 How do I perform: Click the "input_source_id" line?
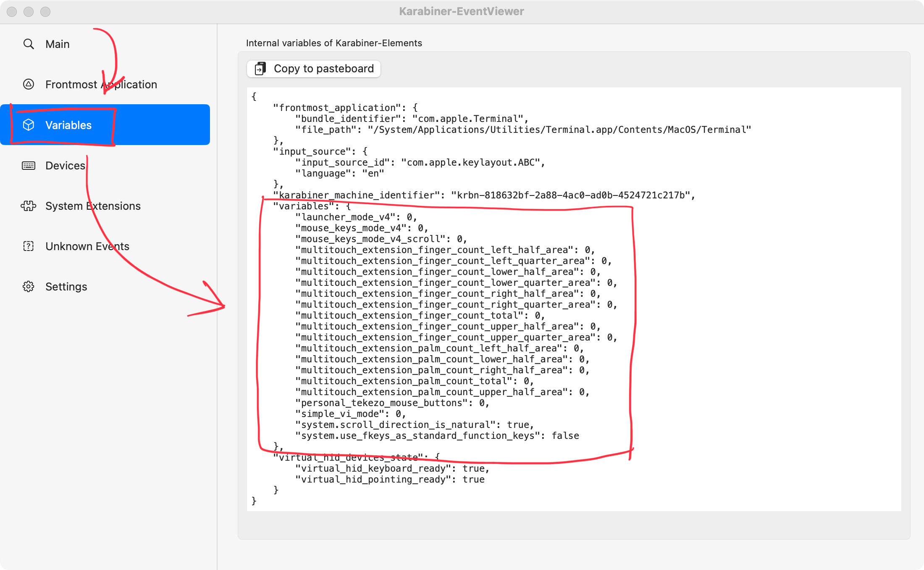tap(420, 162)
